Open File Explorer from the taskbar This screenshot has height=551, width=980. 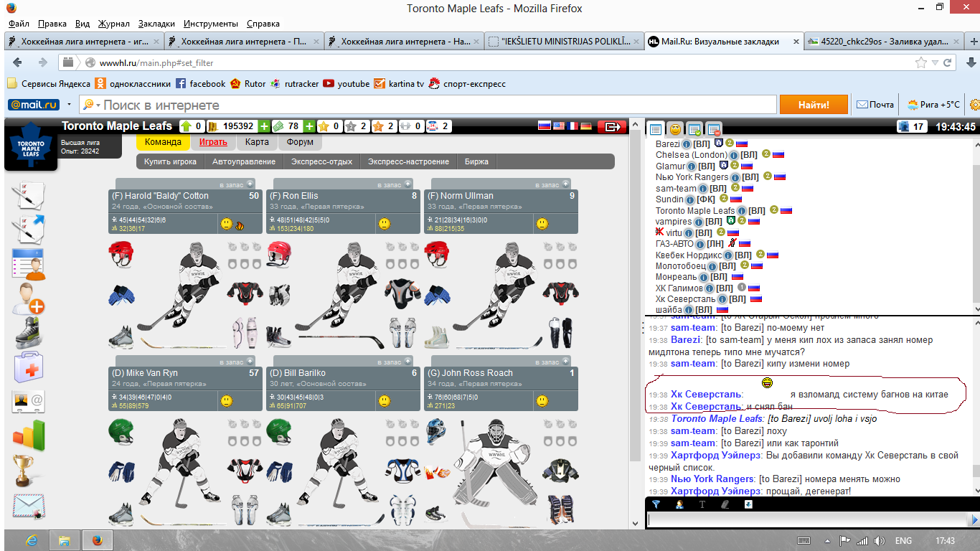(64, 540)
